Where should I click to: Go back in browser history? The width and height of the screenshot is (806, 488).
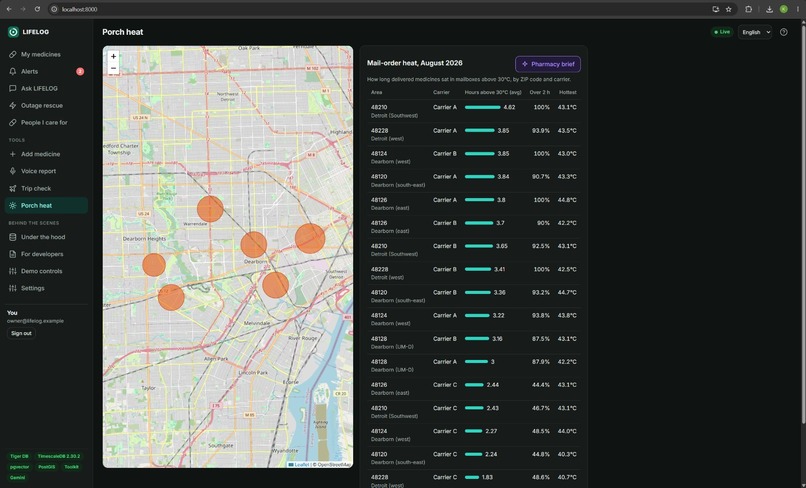tap(9, 9)
